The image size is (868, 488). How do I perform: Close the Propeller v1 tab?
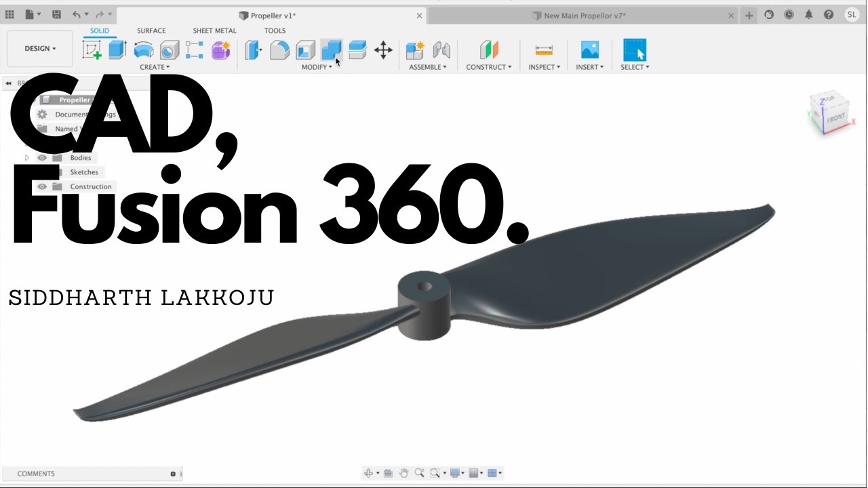[x=419, y=15]
